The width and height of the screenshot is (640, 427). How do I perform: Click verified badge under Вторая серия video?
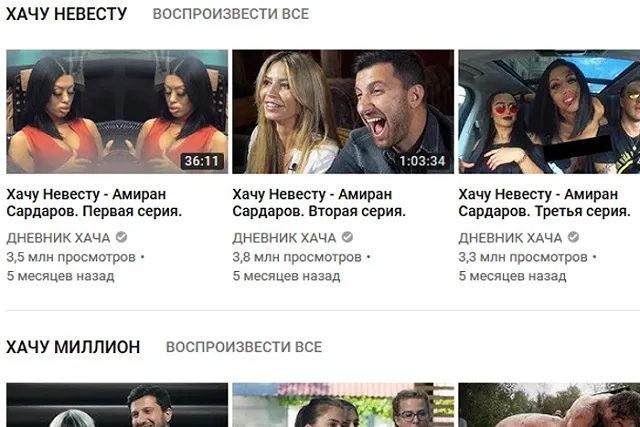coord(347,237)
